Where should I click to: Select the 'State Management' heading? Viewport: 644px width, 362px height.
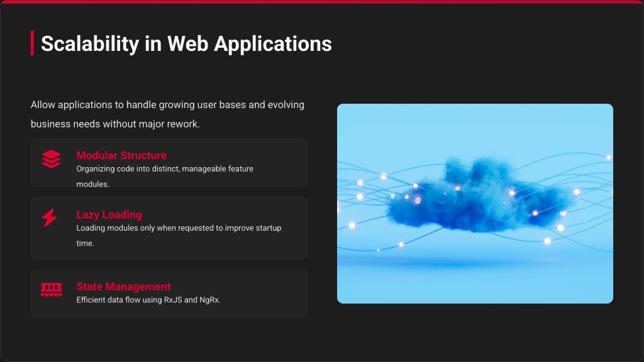123,287
